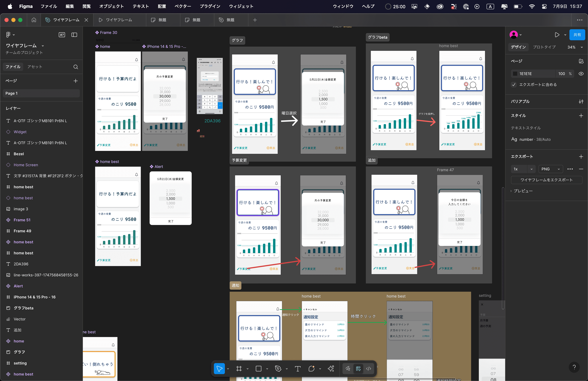
Task: Click the page opacity 100 field
Action: coord(561,74)
